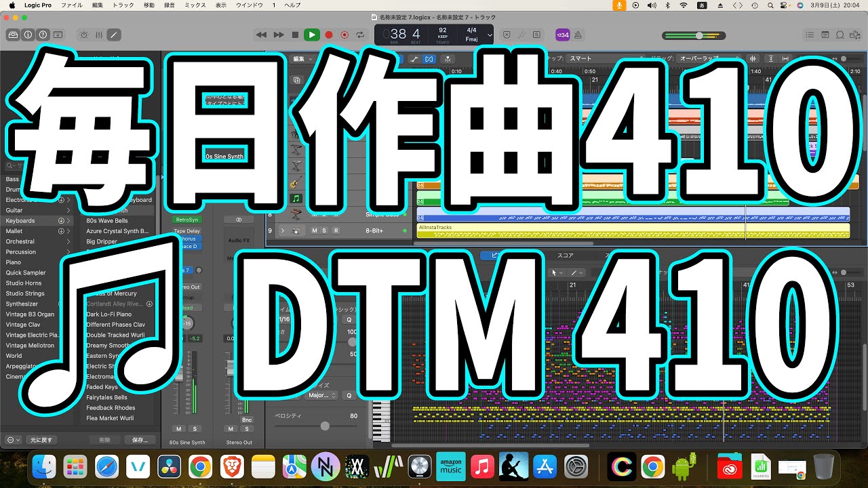Click the Catch Playhead icon
The width and height of the screenshot is (868, 488).
click(x=447, y=59)
